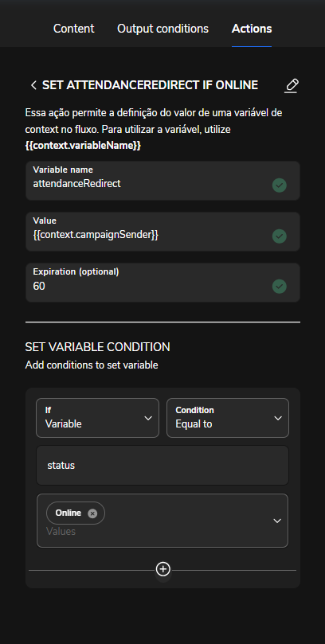Click the Expiration field showing 60
The width and height of the screenshot is (325, 644).
(162, 283)
